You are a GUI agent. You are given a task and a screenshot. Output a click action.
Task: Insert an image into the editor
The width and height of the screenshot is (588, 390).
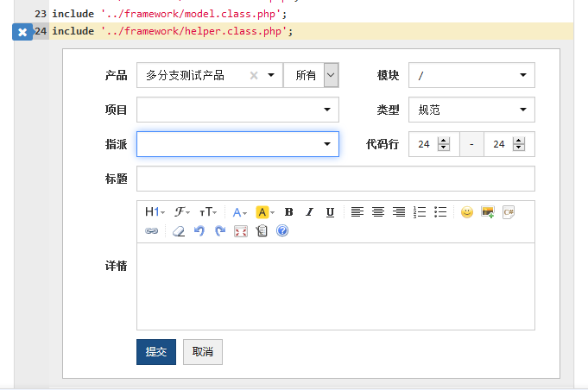[x=488, y=212]
